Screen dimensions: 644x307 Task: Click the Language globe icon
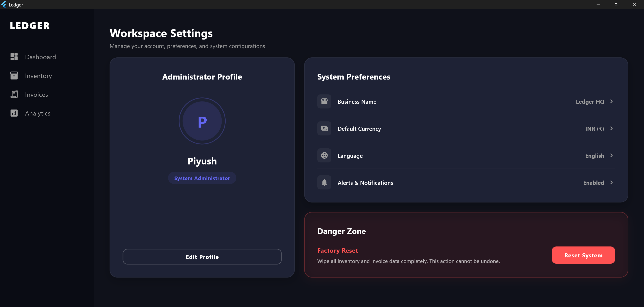(324, 155)
